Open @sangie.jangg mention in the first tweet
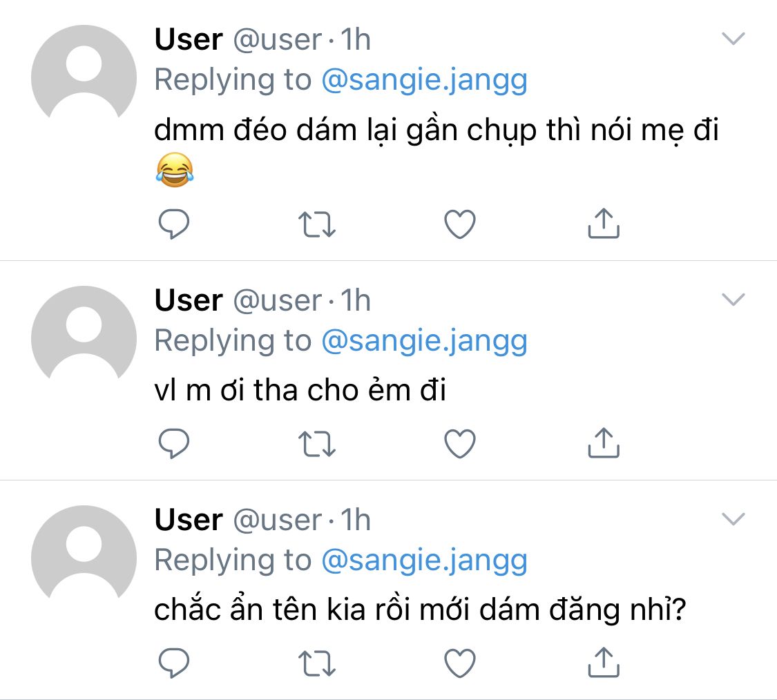This screenshot has width=777, height=700. click(424, 80)
